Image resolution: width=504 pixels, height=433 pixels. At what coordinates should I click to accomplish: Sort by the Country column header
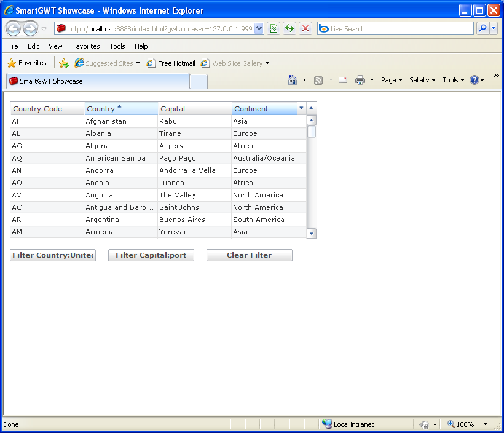coord(121,109)
